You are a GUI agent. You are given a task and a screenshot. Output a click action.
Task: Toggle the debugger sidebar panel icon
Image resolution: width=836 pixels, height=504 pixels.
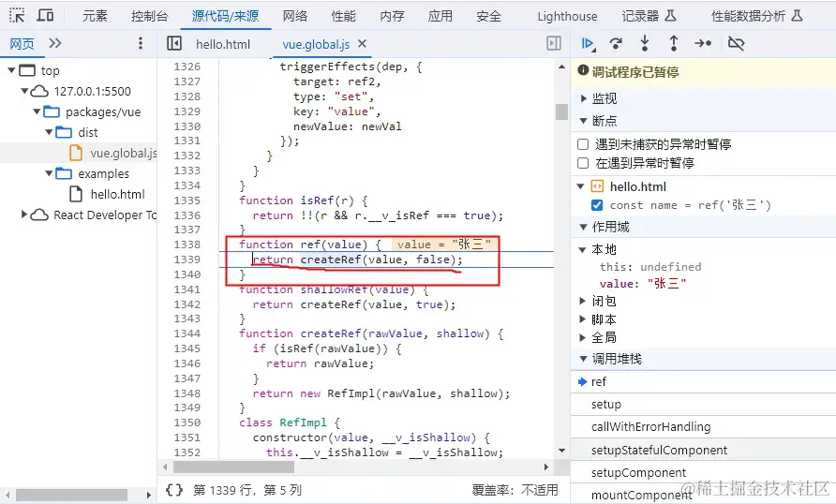554,43
